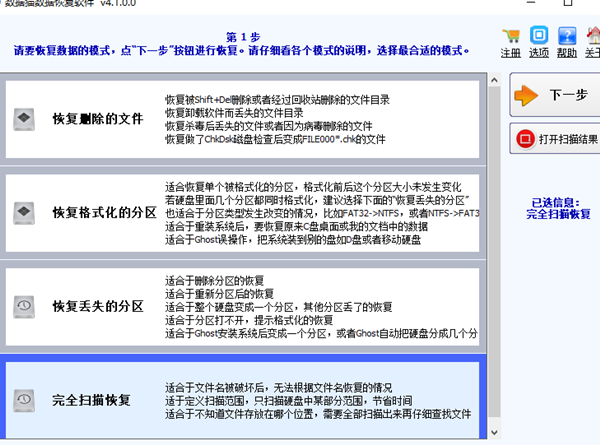The height and width of the screenshot is (445, 600).
Task: Click the mode list's scroll down arrow
Action: pyautogui.click(x=494, y=432)
